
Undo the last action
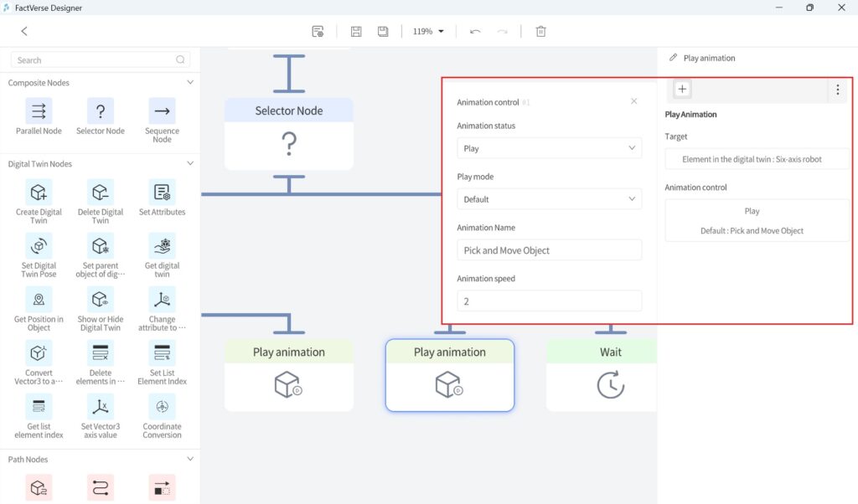[475, 31]
